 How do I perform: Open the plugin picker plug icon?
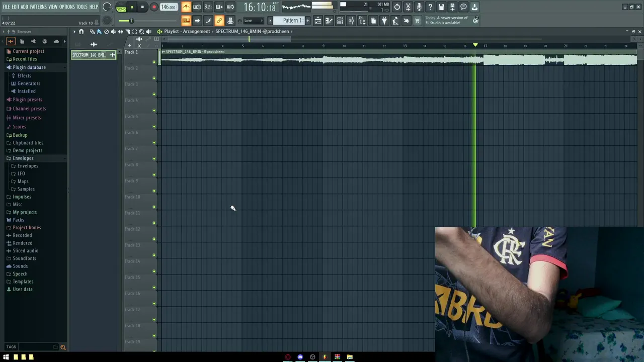384,21
